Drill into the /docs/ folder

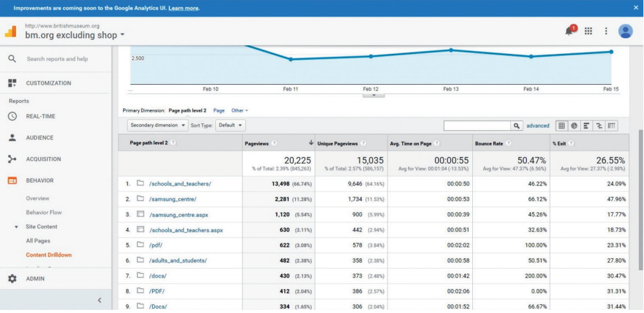tap(158, 276)
